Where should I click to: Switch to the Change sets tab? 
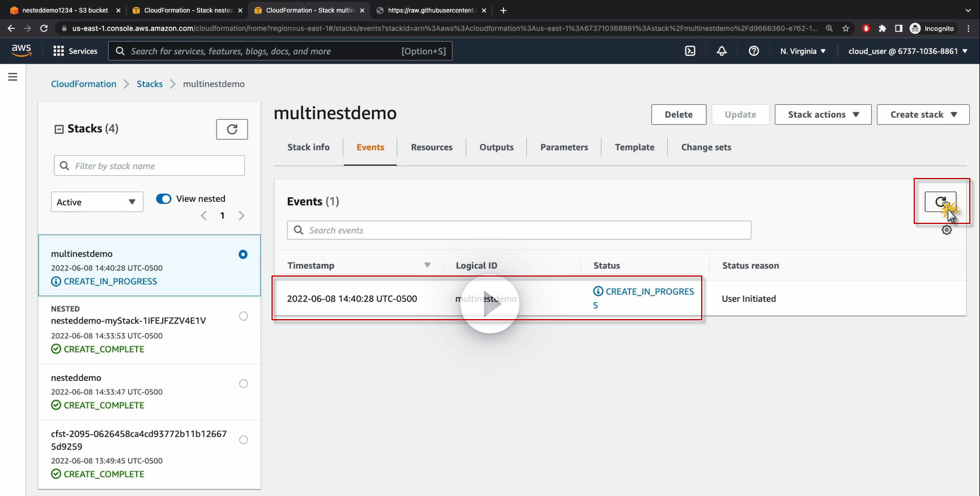coord(706,147)
